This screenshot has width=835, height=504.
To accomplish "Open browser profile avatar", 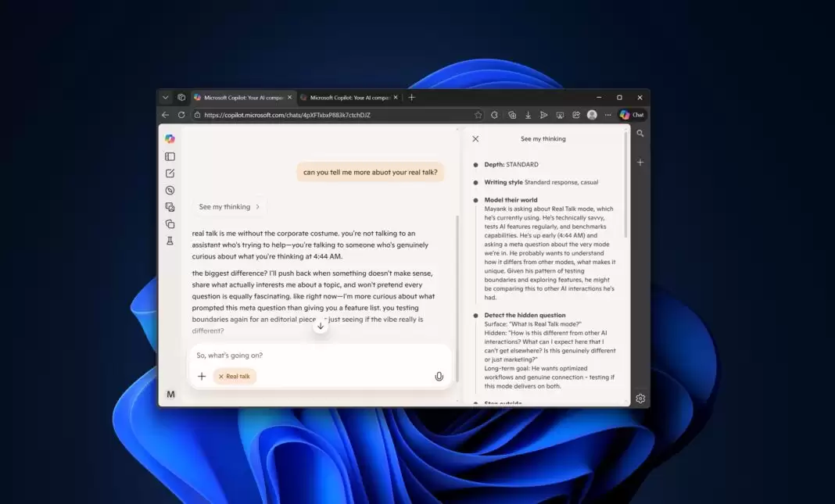I will 593,114.
